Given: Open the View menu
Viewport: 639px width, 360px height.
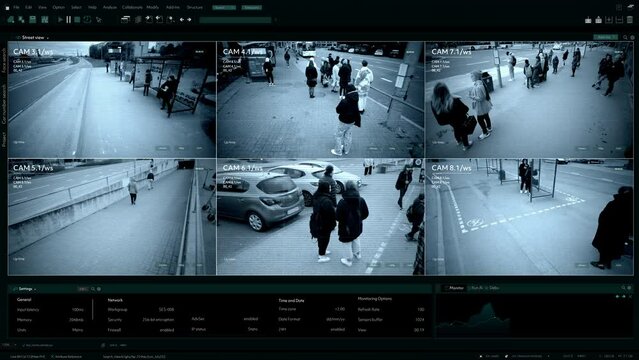Looking at the screenshot, I should [42, 7].
